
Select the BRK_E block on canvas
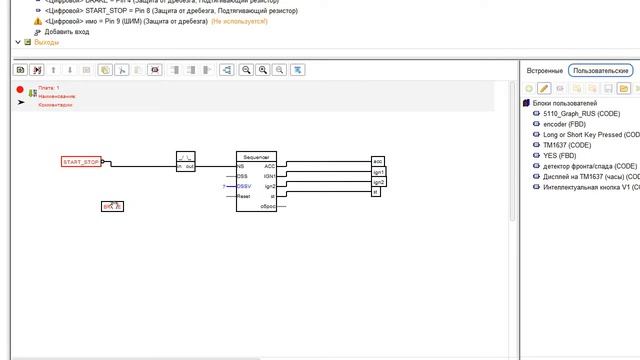point(112,207)
